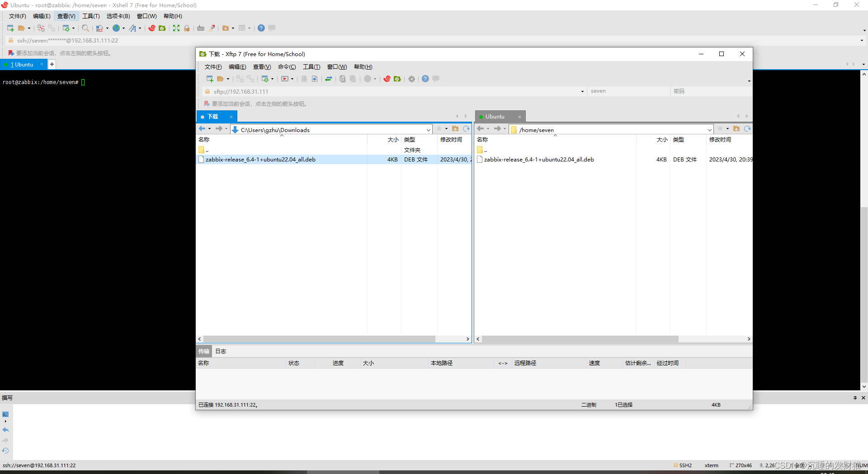This screenshot has height=474, width=868.
Task: Click the keyboard icon in Xshell toolbar
Action: [201, 28]
